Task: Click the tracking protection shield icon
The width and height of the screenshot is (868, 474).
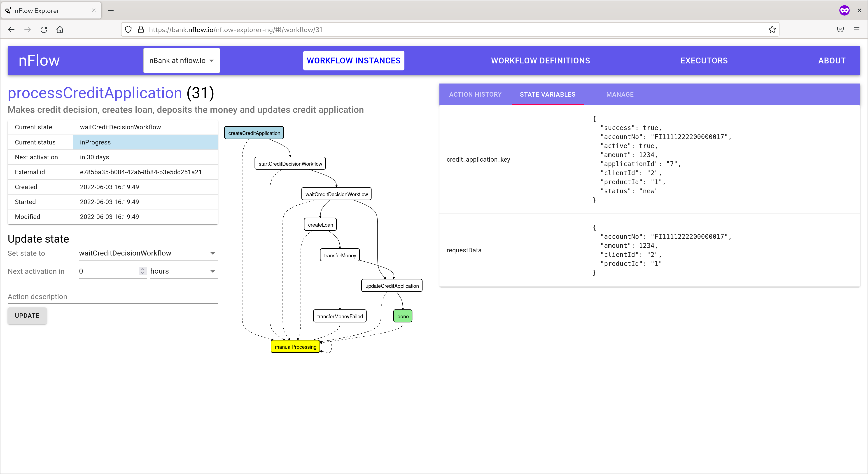Action: [128, 30]
